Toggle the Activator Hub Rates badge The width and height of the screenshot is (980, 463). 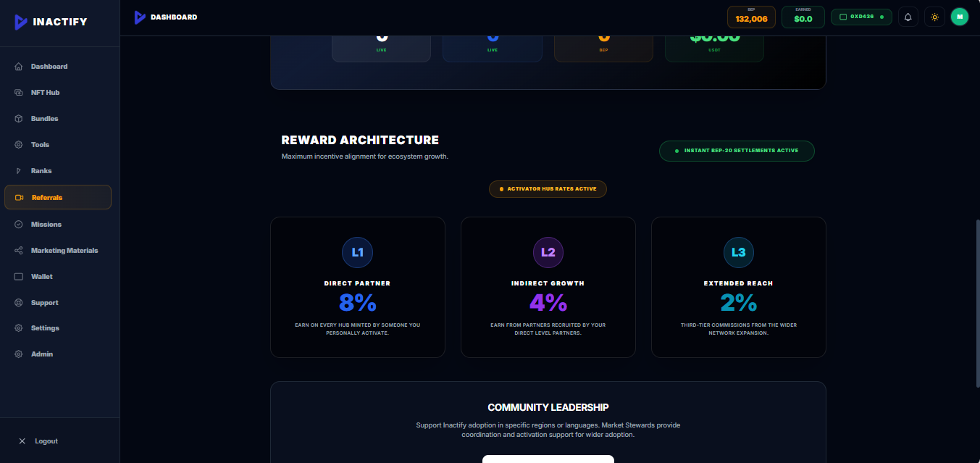click(x=548, y=188)
